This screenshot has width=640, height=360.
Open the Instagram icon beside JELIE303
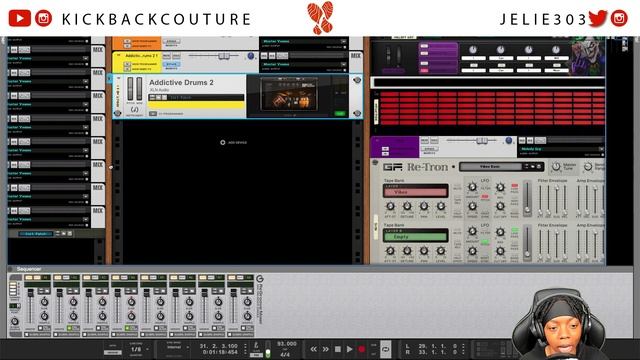click(x=619, y=18)
